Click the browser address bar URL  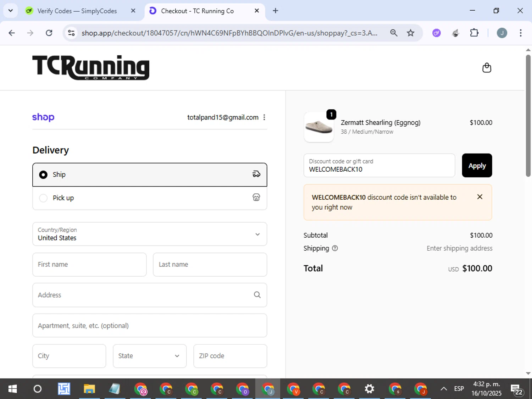click(x=229, y=33)
